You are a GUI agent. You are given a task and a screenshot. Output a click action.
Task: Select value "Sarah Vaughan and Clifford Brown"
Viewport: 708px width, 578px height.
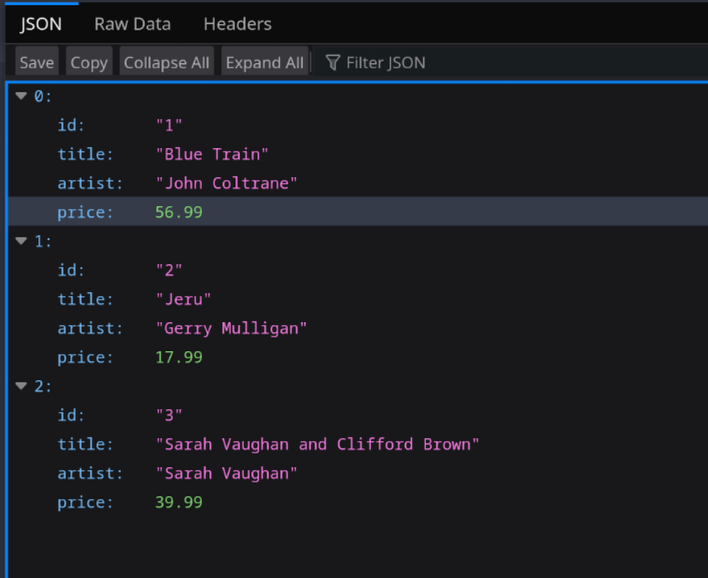[x=317, y=444]
